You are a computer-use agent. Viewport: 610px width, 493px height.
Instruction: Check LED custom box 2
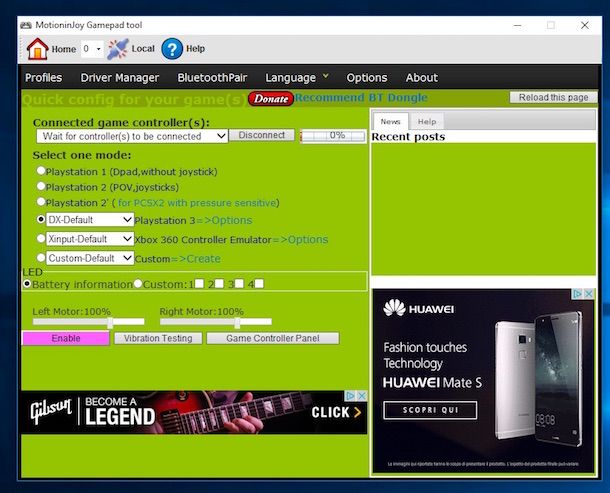tap(219, 283)
